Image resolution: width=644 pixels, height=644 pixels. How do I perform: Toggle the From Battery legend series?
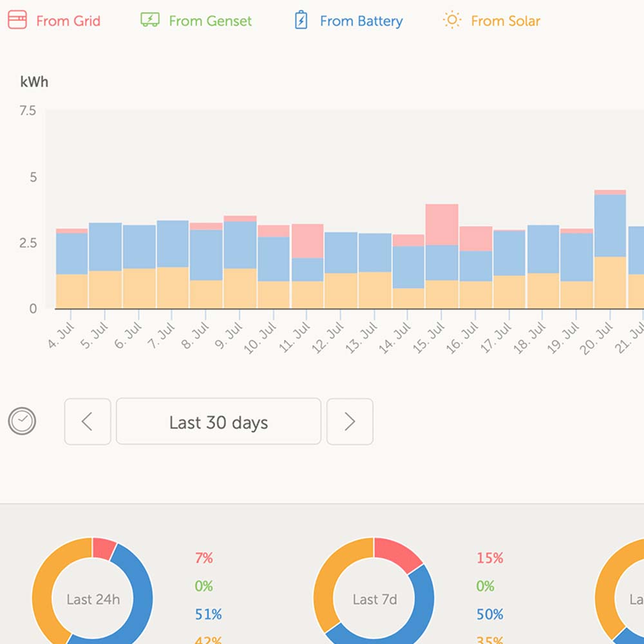coord(361,21)
